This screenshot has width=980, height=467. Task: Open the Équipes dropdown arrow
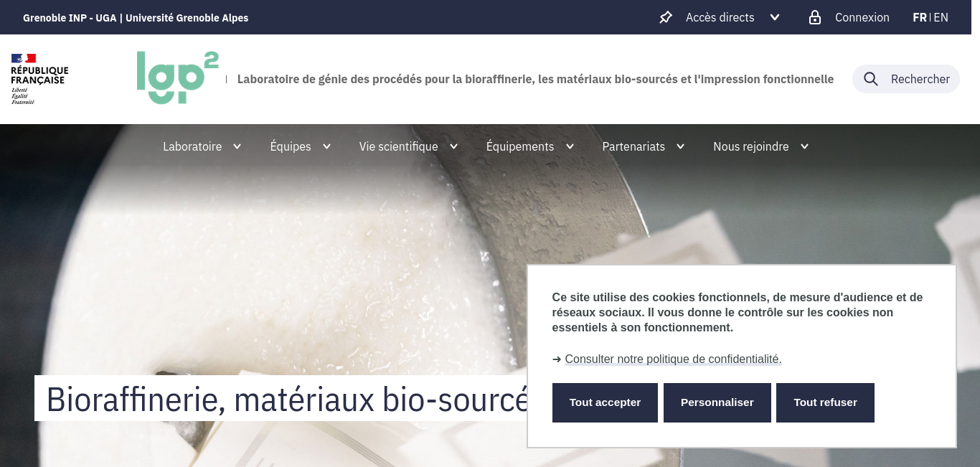click(x=326, y=146)
